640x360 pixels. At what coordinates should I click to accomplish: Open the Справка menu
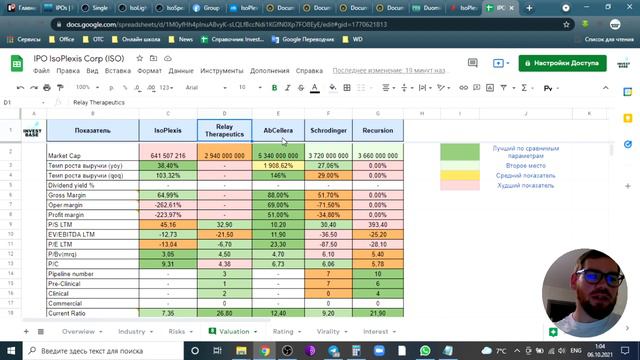[309, 71]
